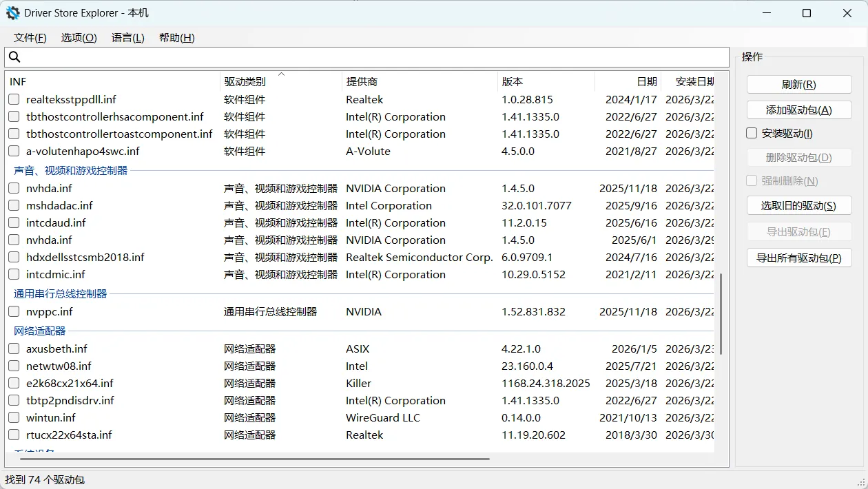Select the axusbeth.inf row text
The image size is (868, 489).
coord(56,349)
